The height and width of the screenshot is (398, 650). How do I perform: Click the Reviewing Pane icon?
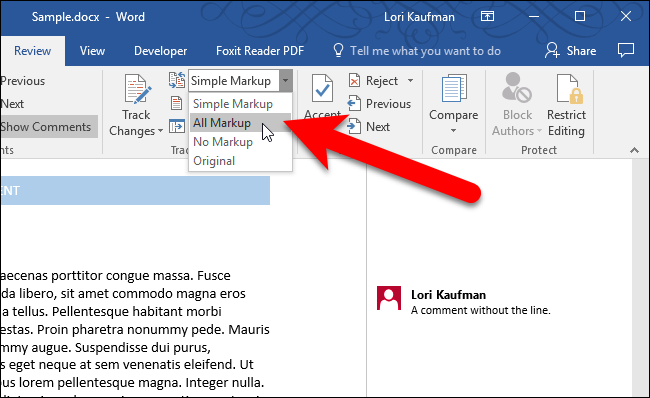tap(177, 126)
